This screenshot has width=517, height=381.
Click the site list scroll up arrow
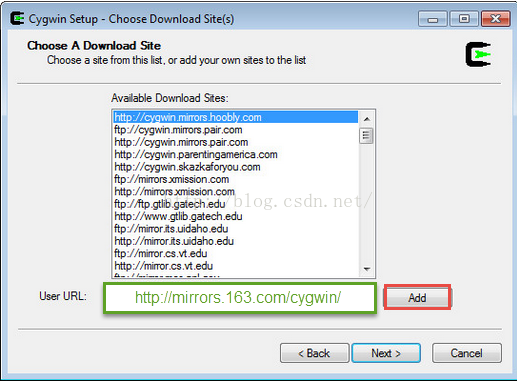click(367, 119)
